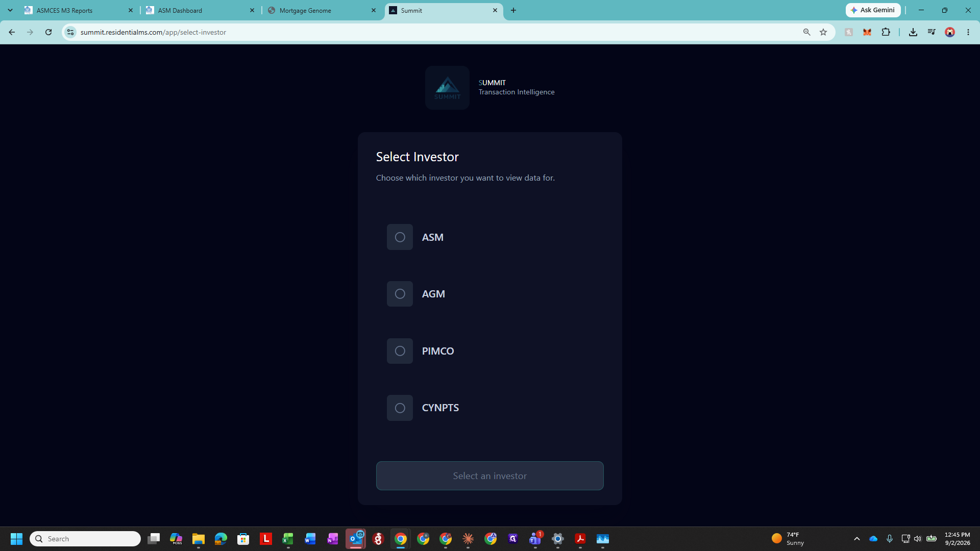
Task: Open OneNote from the taskbar
Action: [333, 539]
